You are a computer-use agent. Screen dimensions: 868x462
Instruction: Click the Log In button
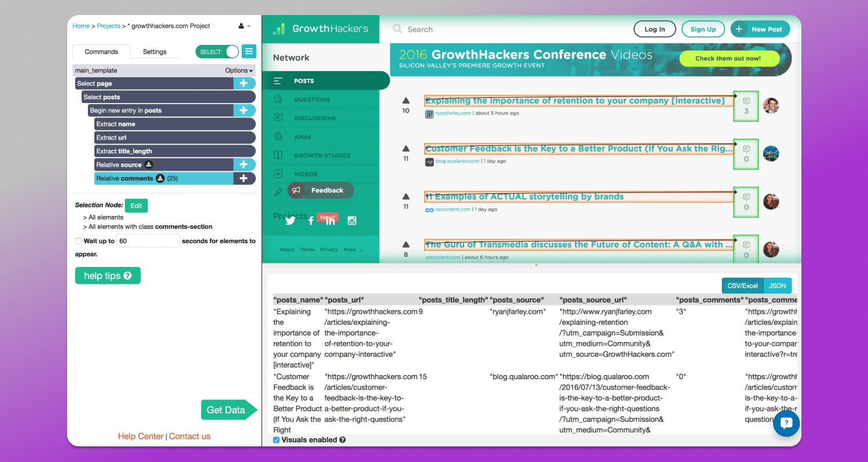pyautogui.click(x=654, y=29)
